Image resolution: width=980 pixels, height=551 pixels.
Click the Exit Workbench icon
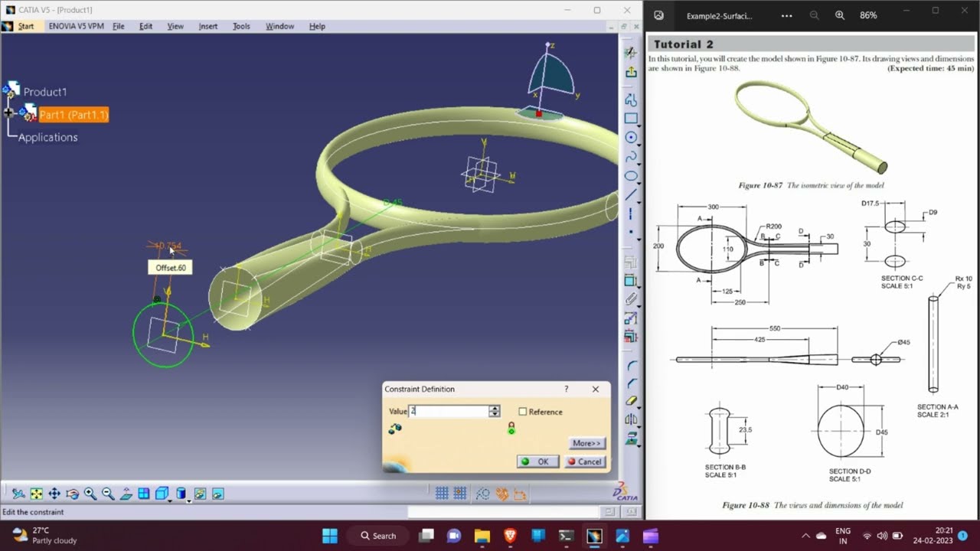631,72
